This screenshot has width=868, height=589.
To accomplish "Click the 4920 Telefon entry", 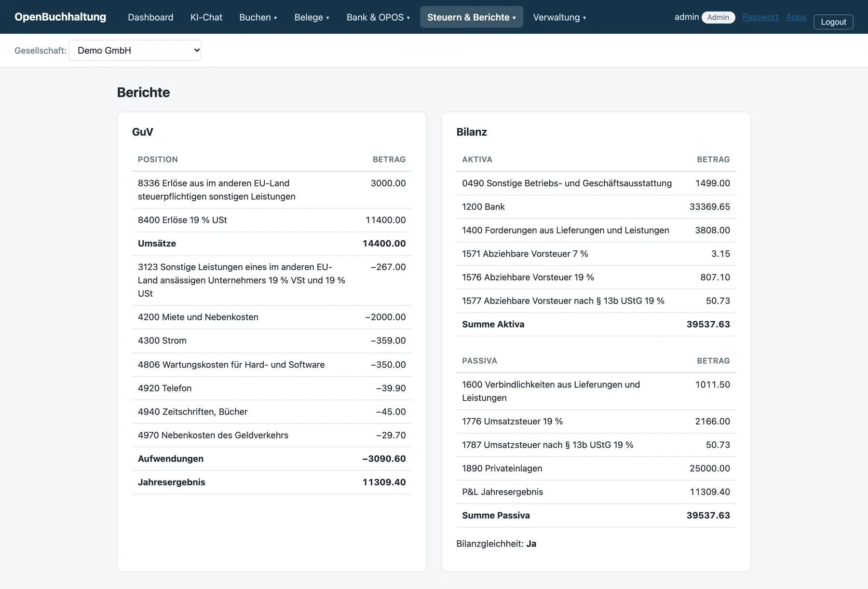I will 271,388.
